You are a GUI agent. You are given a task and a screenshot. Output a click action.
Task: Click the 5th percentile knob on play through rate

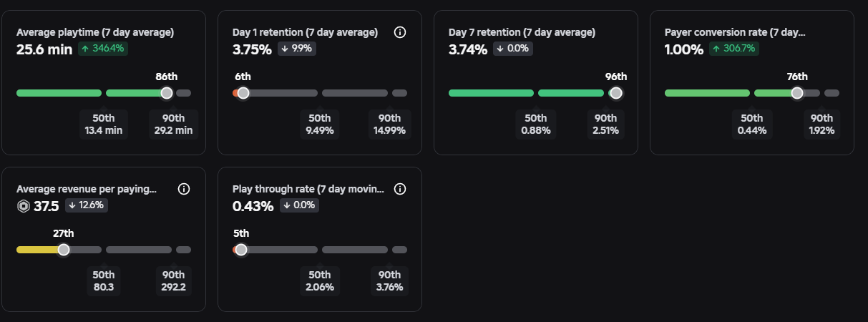click(241, 250)
